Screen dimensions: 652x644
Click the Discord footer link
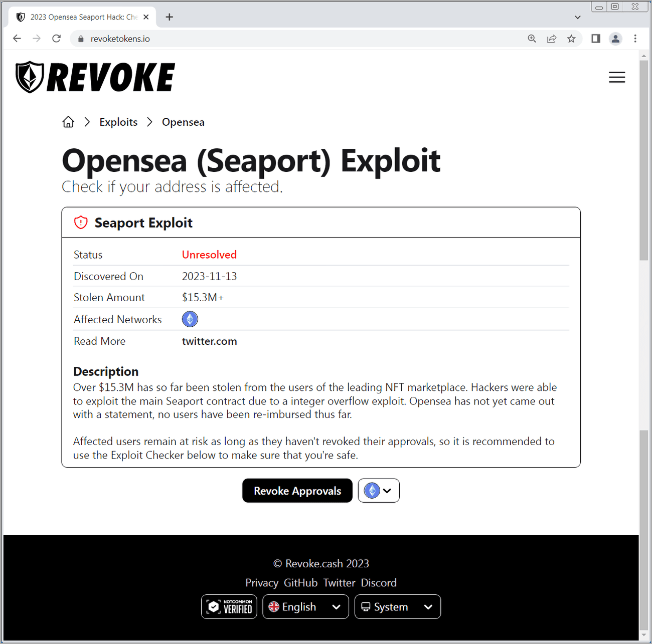click(379, 583)
